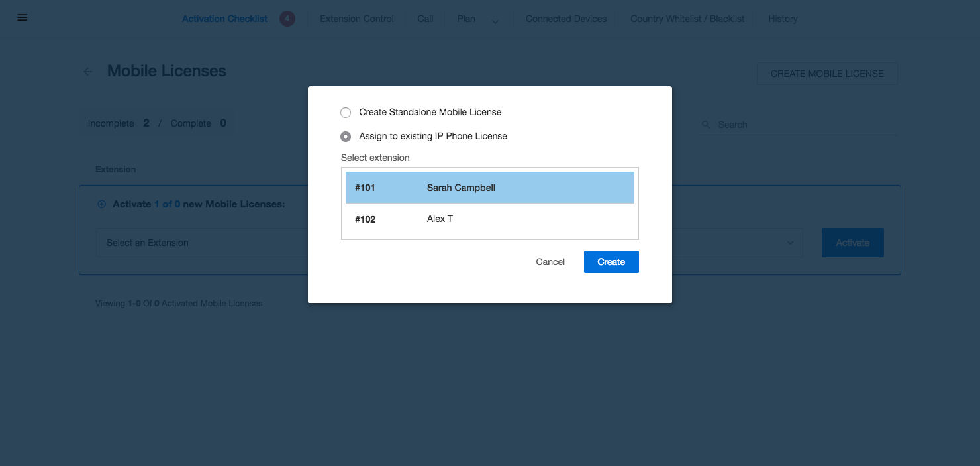Open the Call tab
Image resolution: width=980 pixels, height=466 pixels.
(x=425, y=19)
